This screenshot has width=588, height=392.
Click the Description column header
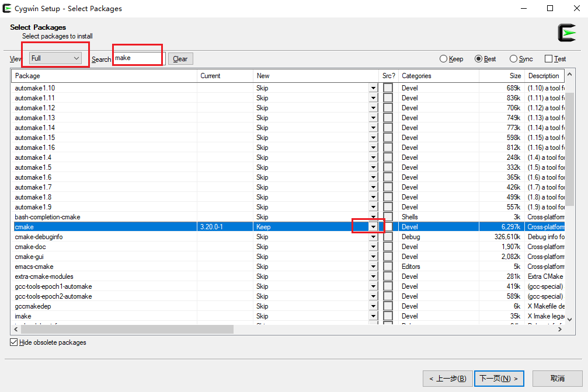pos(545,76)
